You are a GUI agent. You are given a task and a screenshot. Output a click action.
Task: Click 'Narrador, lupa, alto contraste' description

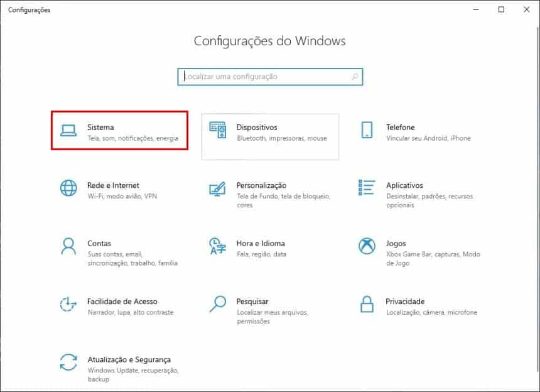click(131, 312)
